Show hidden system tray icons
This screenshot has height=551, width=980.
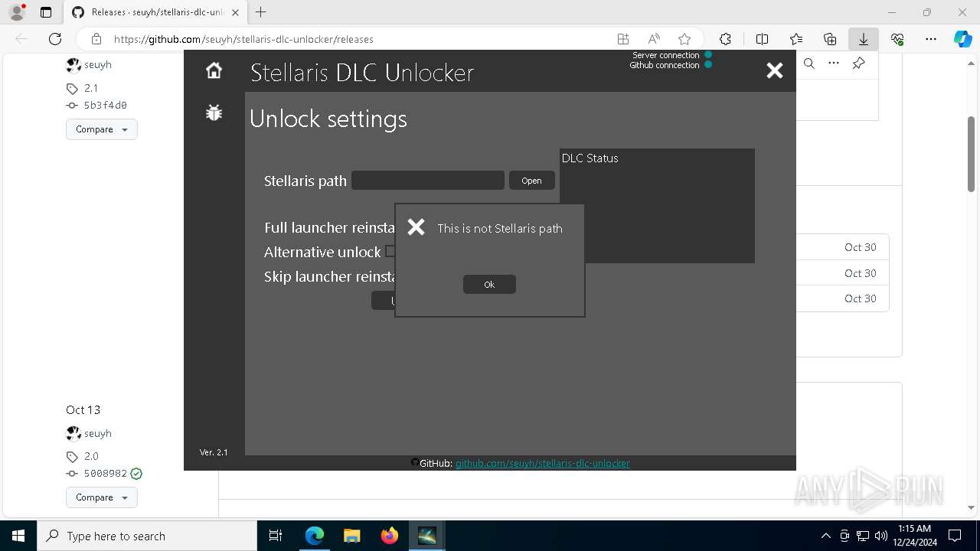coord(825,536)
